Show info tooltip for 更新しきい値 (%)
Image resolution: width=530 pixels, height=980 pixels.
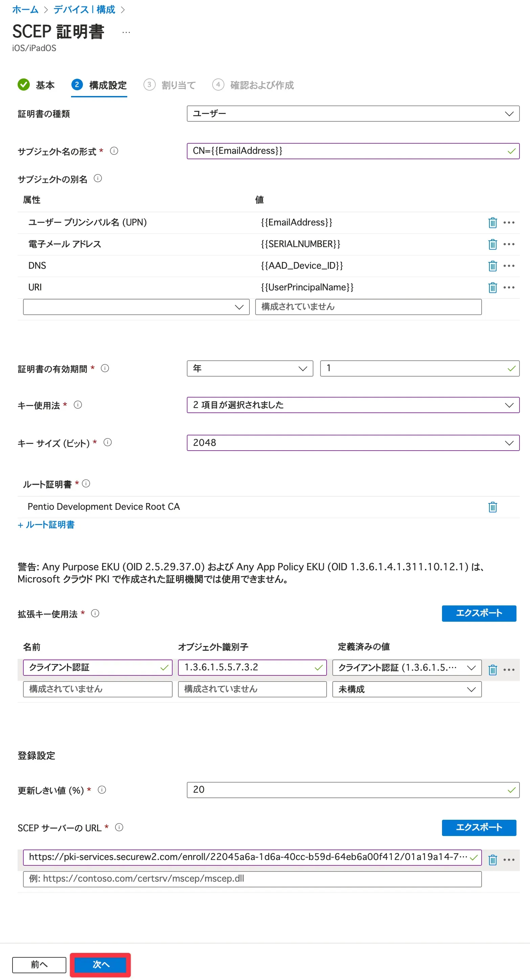tap(102, 790)
